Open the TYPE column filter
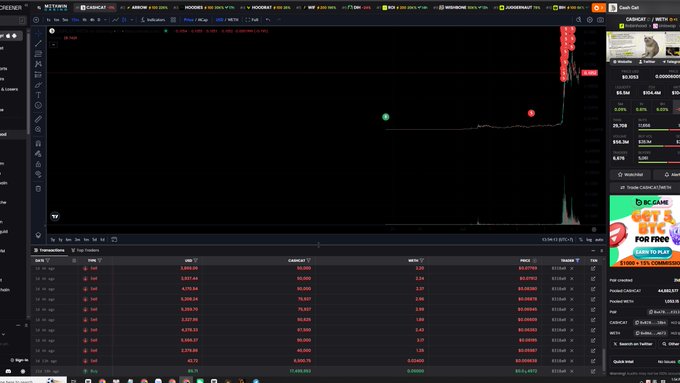This screenshot has width=680, height=383. point(100,261)
